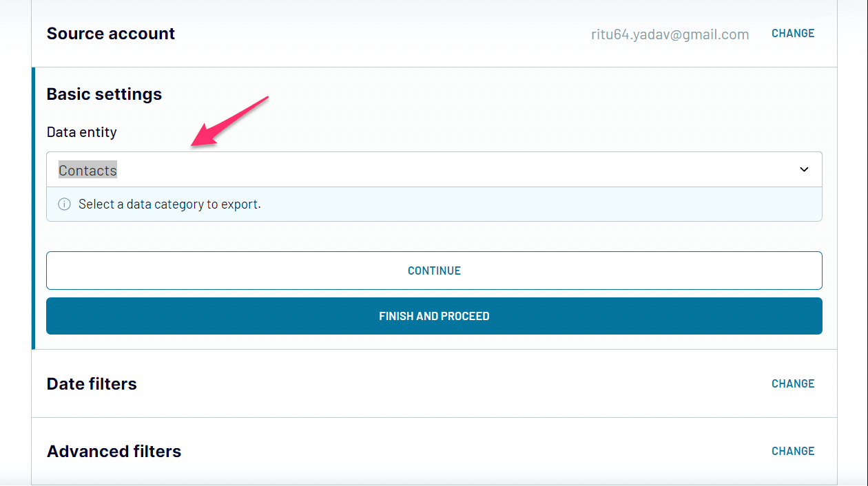Screen dimensions: 868x486
Task: Click the highlighted Contacts text
Action: (x=87, y=170)
